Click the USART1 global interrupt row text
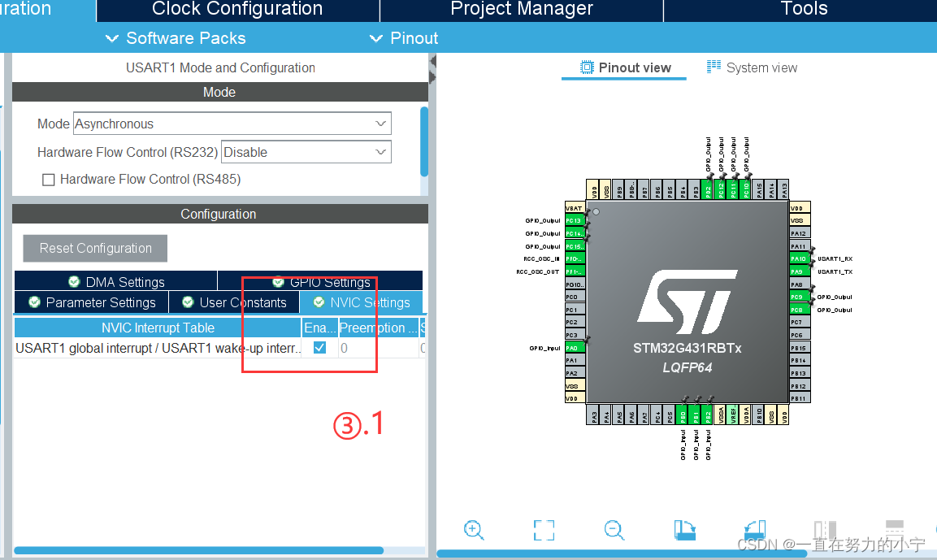Viewport: 937px width, 560px height. pyautogui.click(x=158, y=348)
